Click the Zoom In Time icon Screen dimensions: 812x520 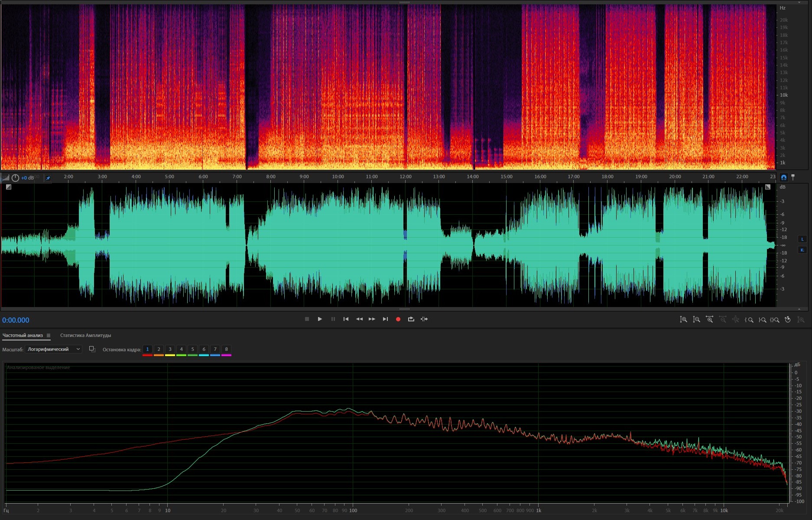[x=709, y=320]
